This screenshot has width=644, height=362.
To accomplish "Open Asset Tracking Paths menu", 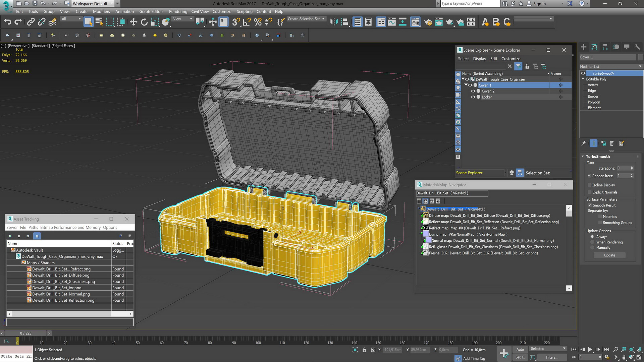I will tap(33, 227).
